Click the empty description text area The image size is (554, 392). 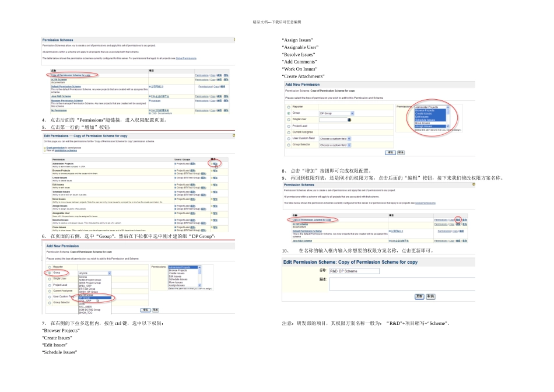[402, 284]
